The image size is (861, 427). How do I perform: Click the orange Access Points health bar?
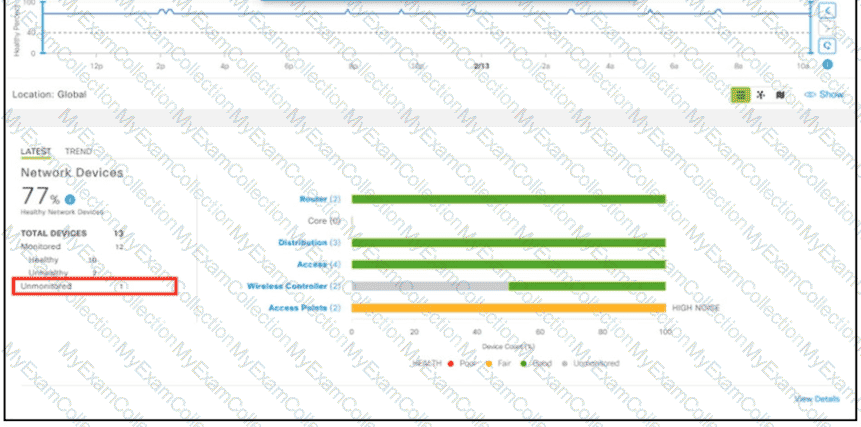(x=508, y=308)
